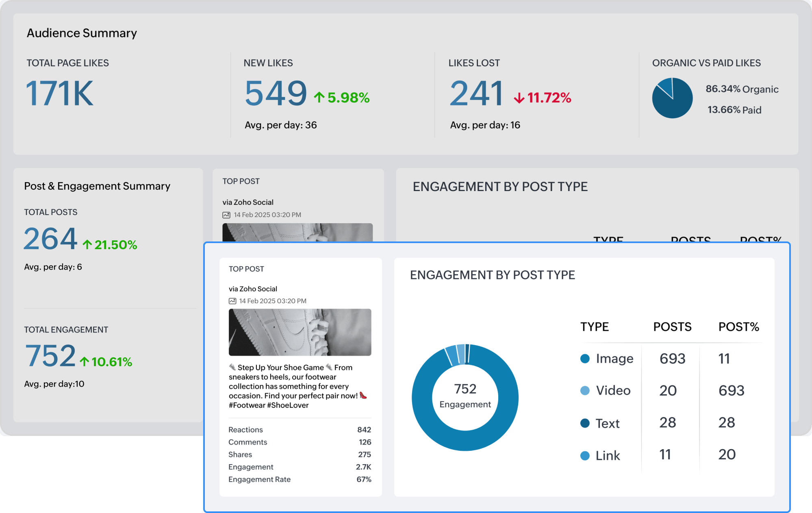
Task: Click the green up arrow beside 5.98%
Action: click(x=319, y=97)
